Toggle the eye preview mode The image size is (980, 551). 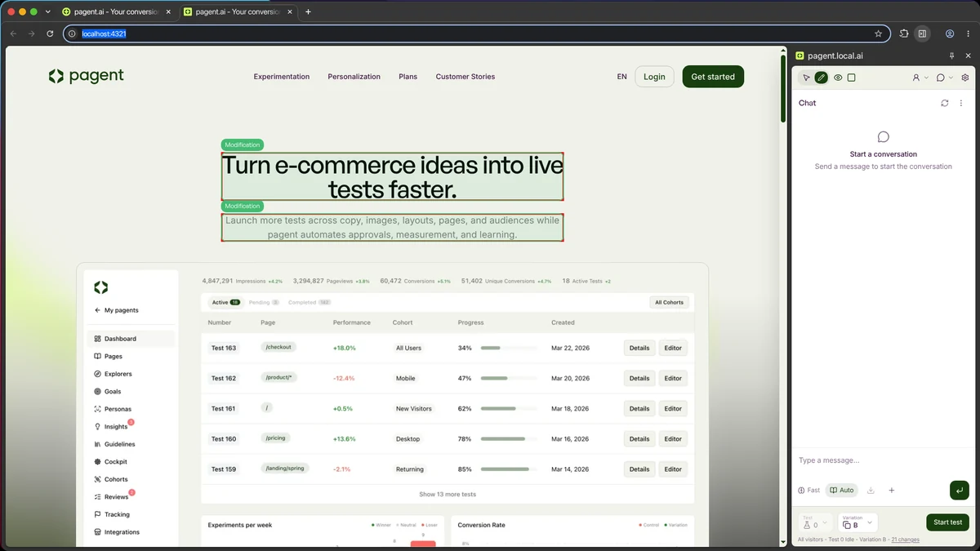tap(838, 78)
